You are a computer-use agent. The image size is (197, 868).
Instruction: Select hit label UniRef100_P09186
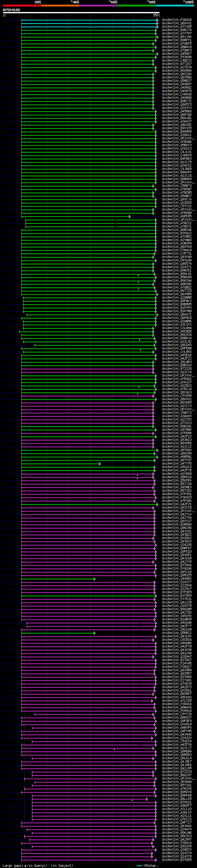click(176, 569)
